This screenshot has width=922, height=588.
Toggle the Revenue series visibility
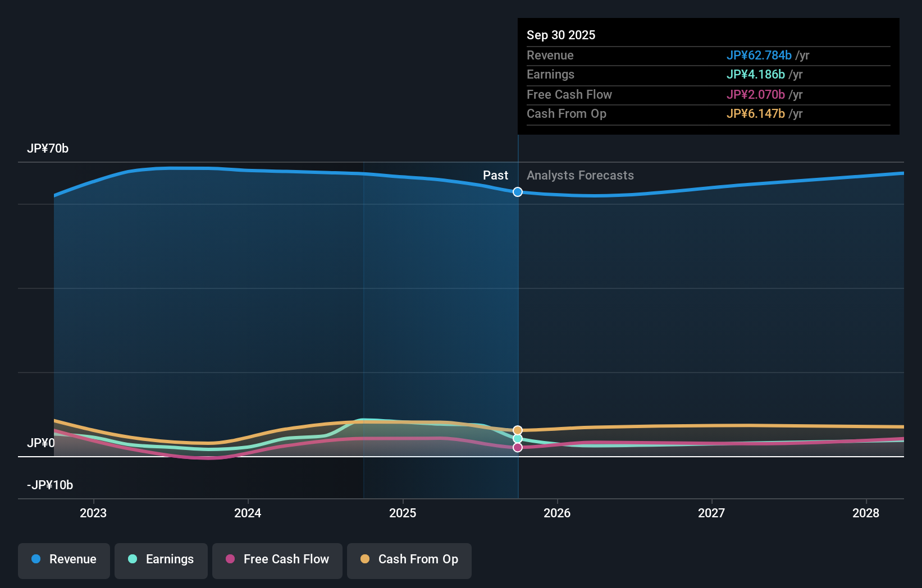(63, 559)
